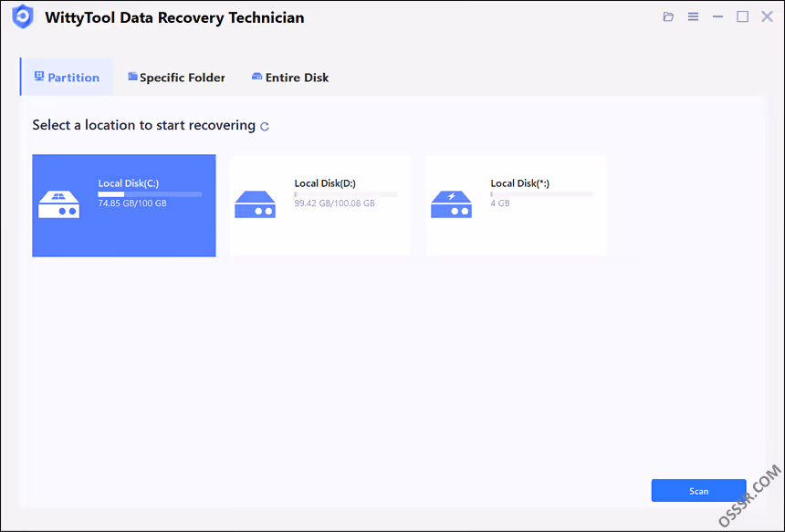Click the 99.42 GB/100.08 GB text
The height and width of the screenshot is (532, 785).
click(334, 203)
